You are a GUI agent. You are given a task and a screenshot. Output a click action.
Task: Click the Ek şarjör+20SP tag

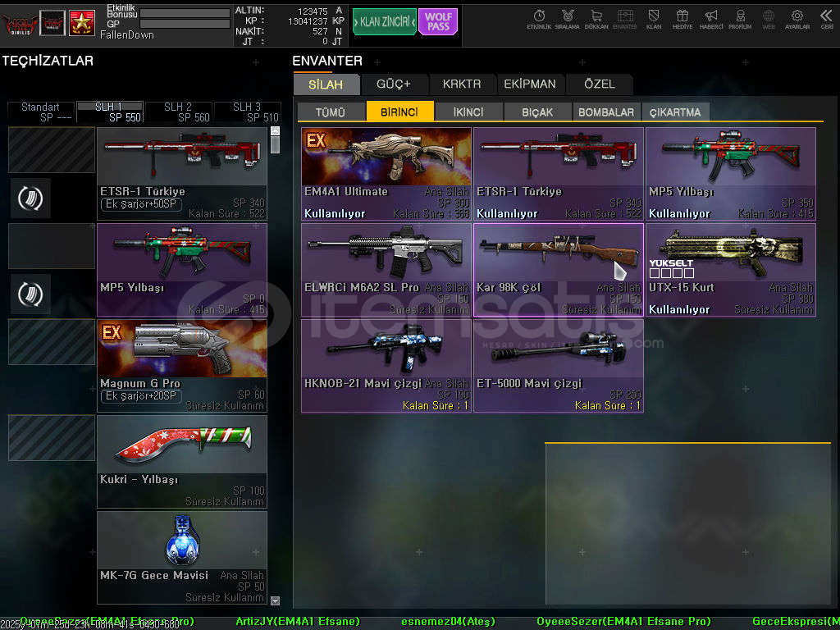pos(141,396)
